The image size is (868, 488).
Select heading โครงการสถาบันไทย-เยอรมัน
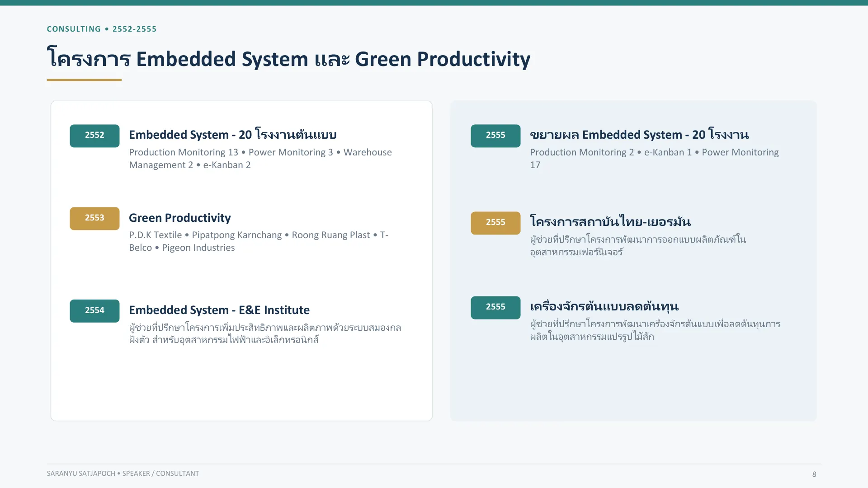[610, 221]
